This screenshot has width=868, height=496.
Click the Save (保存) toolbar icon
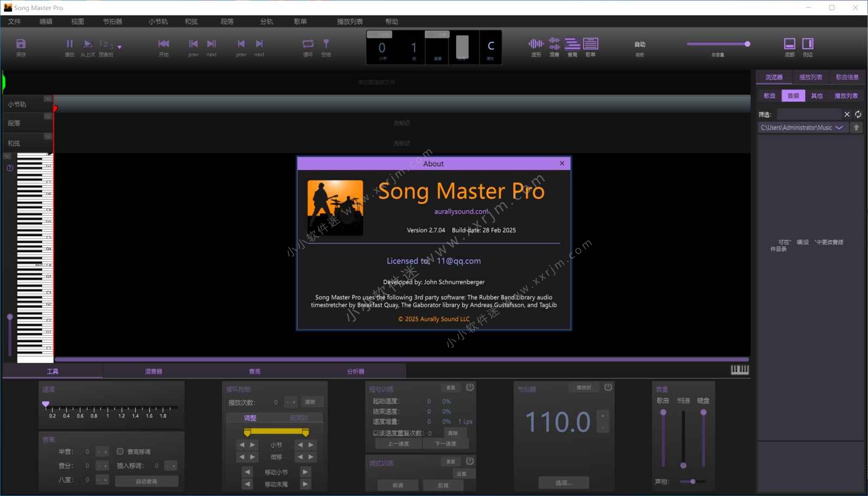pos(21,44)
